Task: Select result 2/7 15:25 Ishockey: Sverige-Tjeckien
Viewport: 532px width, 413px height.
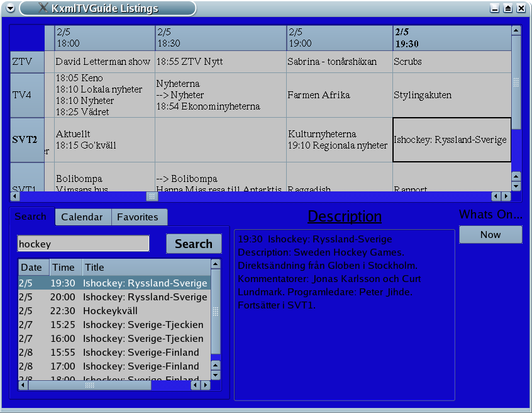Action: pyautogui.click(x=114, y=325)
